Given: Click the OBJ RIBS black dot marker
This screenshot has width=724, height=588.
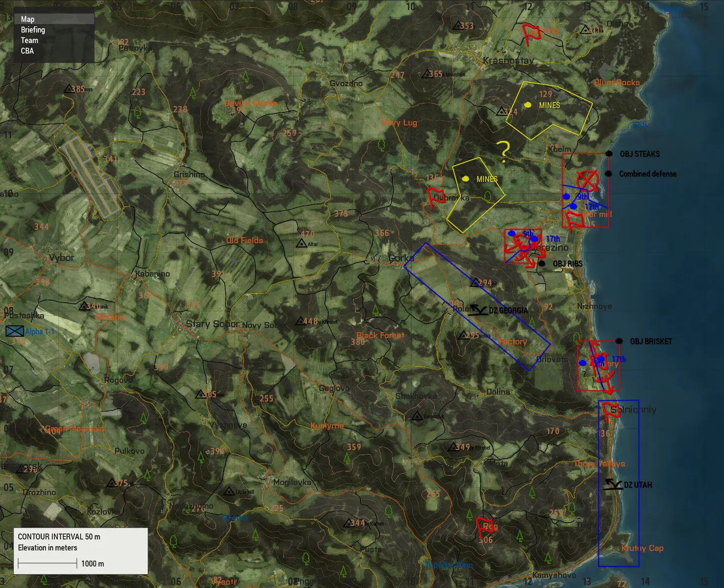Looking at the screenshot, I should click(x=541, y=263).
